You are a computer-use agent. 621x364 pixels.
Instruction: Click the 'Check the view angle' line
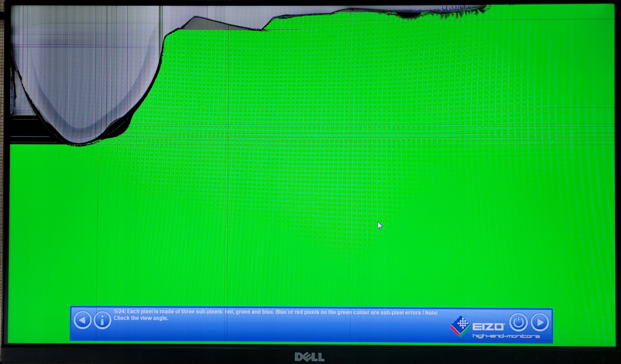[x=141, y=318]
